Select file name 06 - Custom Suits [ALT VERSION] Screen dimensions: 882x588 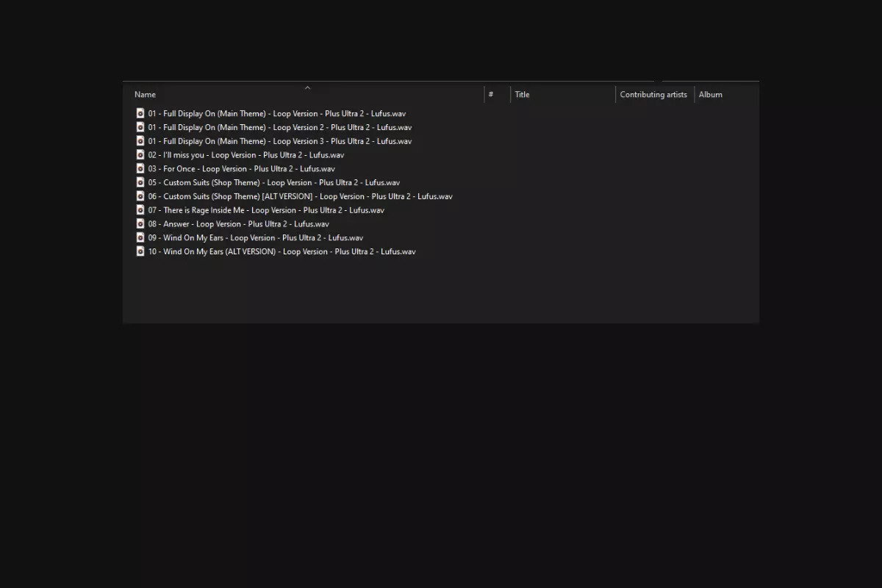(x=300, y=196)
